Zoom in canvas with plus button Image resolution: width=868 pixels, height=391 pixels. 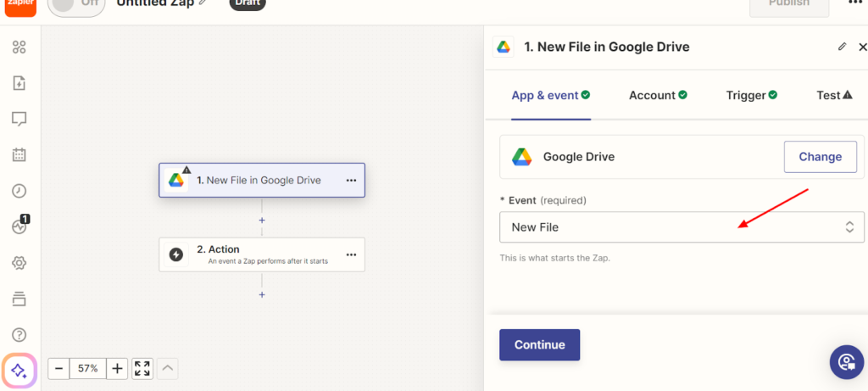117,368
